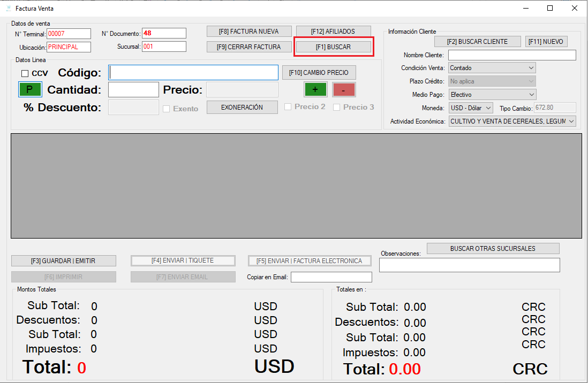588x383 pixels.
Task: Open the Plazo Crédito dropdown
Action: [x=492, y=81]
